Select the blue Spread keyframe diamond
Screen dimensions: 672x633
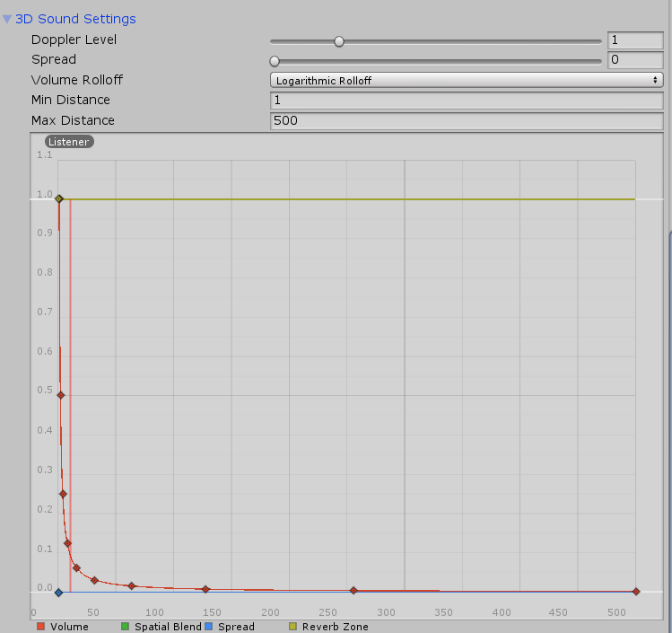58,593
